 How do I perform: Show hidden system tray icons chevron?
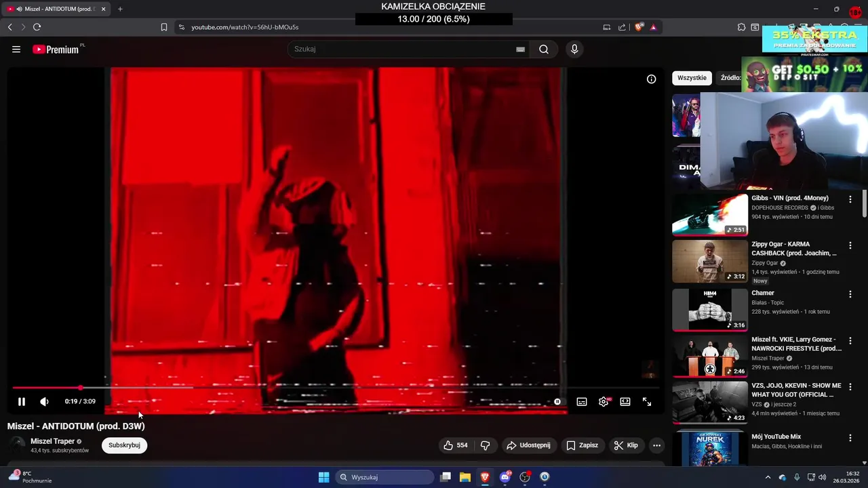pos(768,477)
